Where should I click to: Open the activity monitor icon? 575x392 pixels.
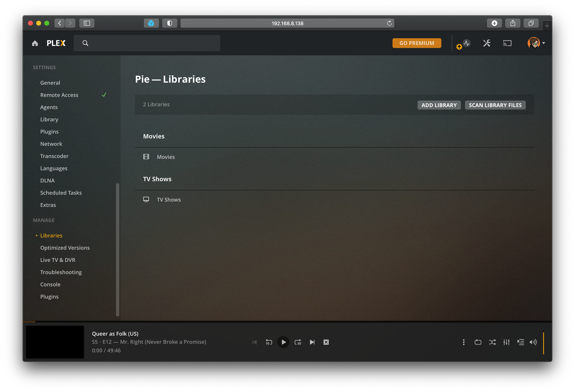pyautogui.click(x=466, y=43)
